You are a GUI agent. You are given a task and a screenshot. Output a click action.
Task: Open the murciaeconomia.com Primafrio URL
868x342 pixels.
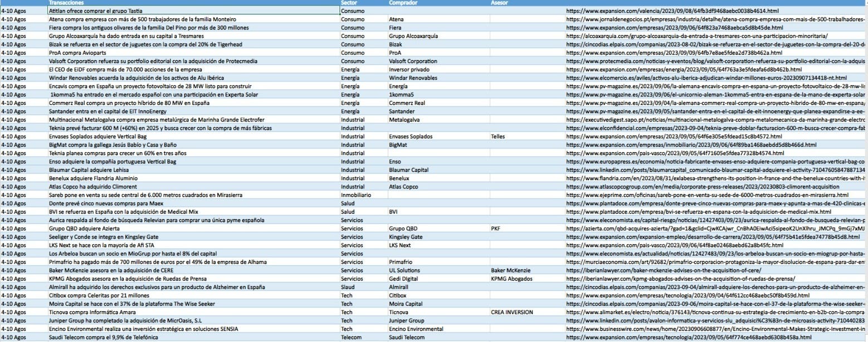(x=716, y=262)
